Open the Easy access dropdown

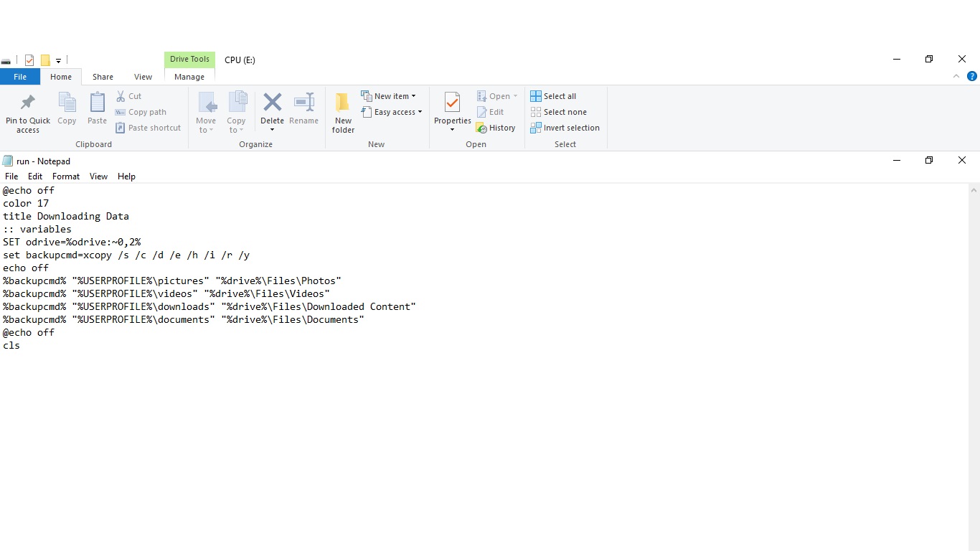(x=392, y=112)
